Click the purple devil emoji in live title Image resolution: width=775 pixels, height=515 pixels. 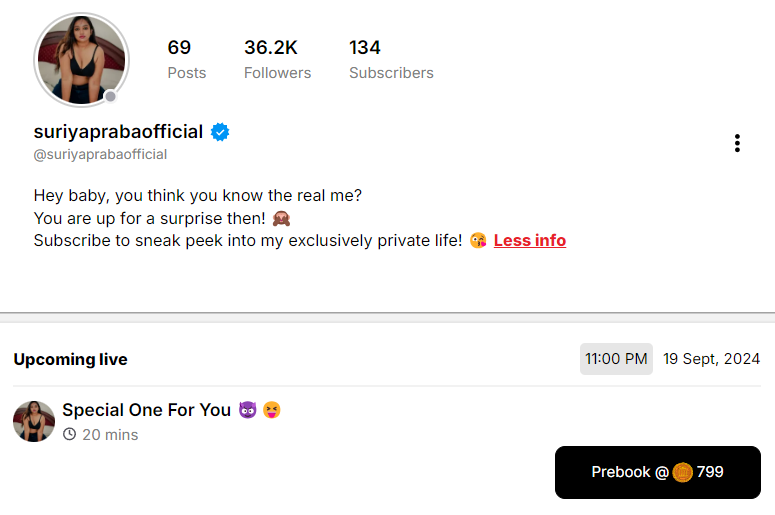pyautogui.click(x=248, y=410)
